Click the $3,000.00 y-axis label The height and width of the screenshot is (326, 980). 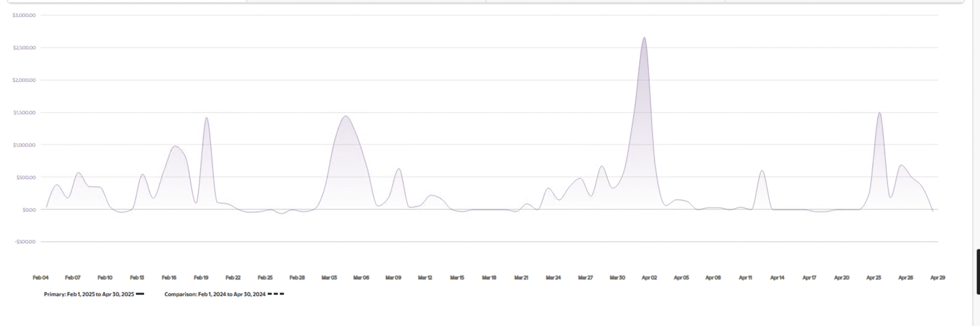pyautogui.click(x=24, y=15)
